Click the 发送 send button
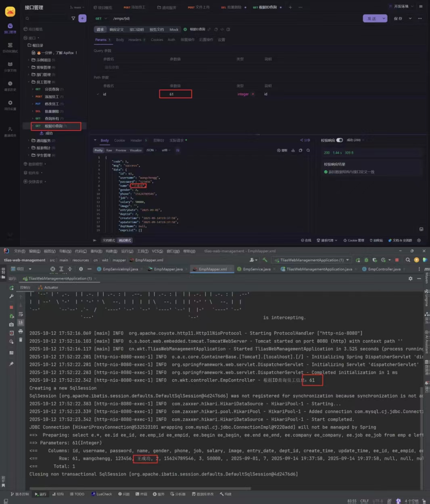This screenshot has width=430, height=504. tap(372, 19)
